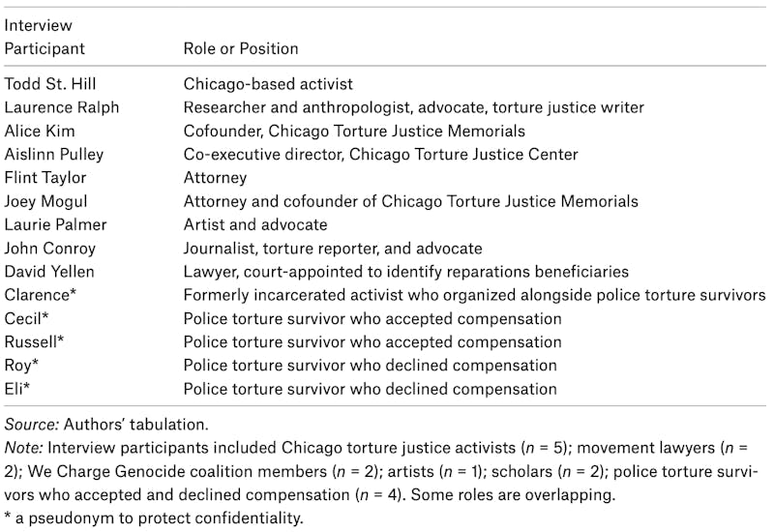Click Russell*'s accepted compensation role text
774x532 pixels.
click(x=372, y=342)
